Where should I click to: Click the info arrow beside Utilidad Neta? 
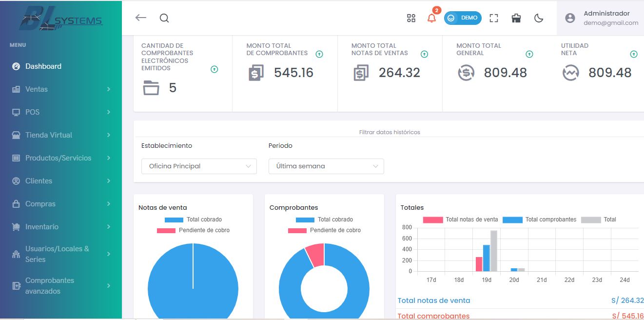(x=634, y=54)
